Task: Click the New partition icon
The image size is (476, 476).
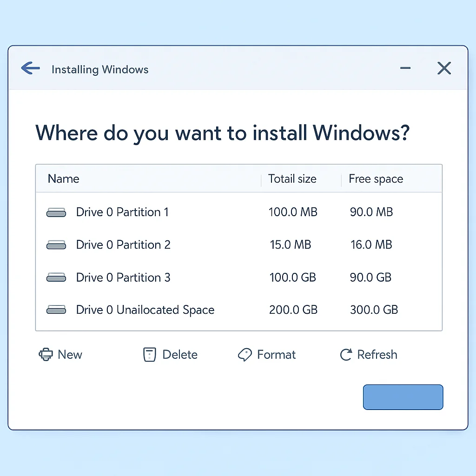Action: pyautogui.click(x=46, y=354)
